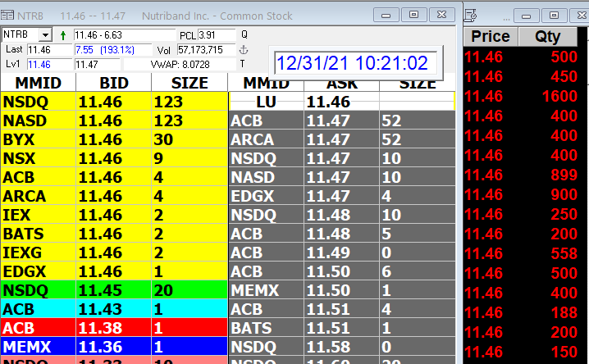Image resolution: width=589 pixels, height=364 pixels.
Task: Click the bid-side SIZE column header
Action: (x=189, y=83)
